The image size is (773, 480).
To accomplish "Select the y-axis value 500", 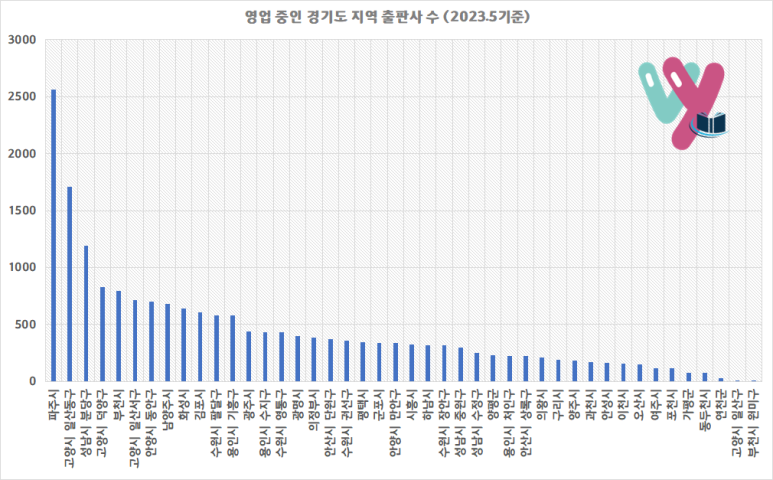I will pyautogui.click(x=26, y=324).
